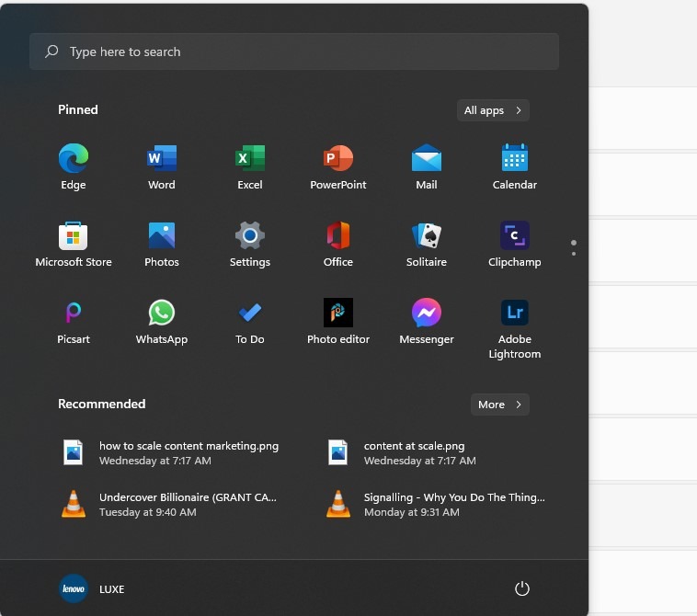697x616 pixels.
Task: Click image icon for how to scale content marketing.png
Action: click(x=74, y=452)
